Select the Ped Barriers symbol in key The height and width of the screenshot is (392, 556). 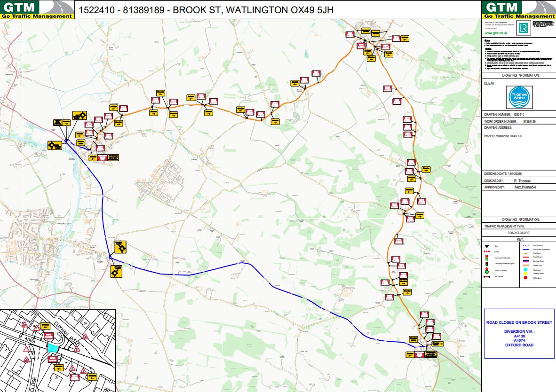pos(486,277)
